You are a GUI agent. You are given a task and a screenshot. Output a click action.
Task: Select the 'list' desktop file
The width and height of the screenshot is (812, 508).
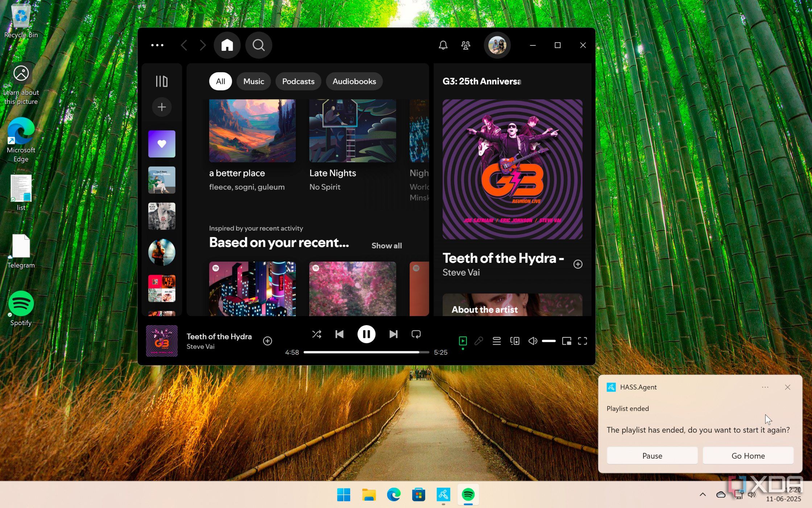pos(21,193)
